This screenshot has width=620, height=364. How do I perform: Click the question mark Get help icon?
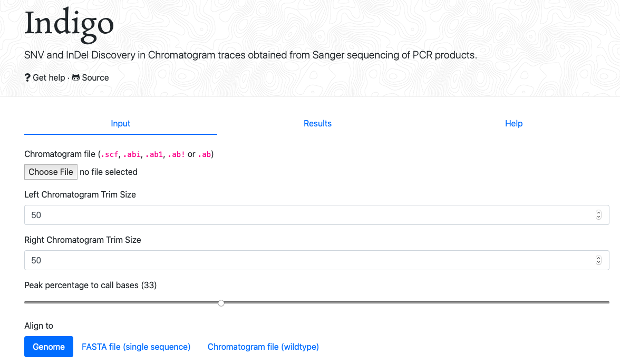27,78
